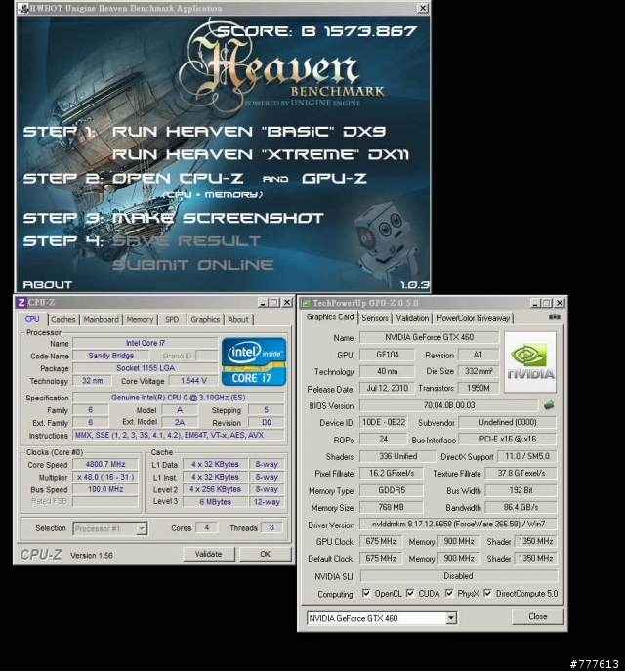Click the Release Date value Jul 12, 2010
625x672 pixels.
388,388
